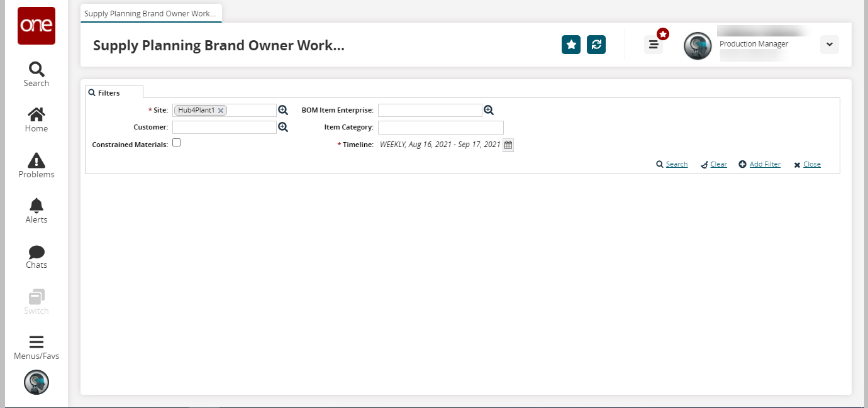Viewport: 868px width, 408px height.
Task: Click the user avatar at the sidebar bottom
Action: click(x=36, y=382)
